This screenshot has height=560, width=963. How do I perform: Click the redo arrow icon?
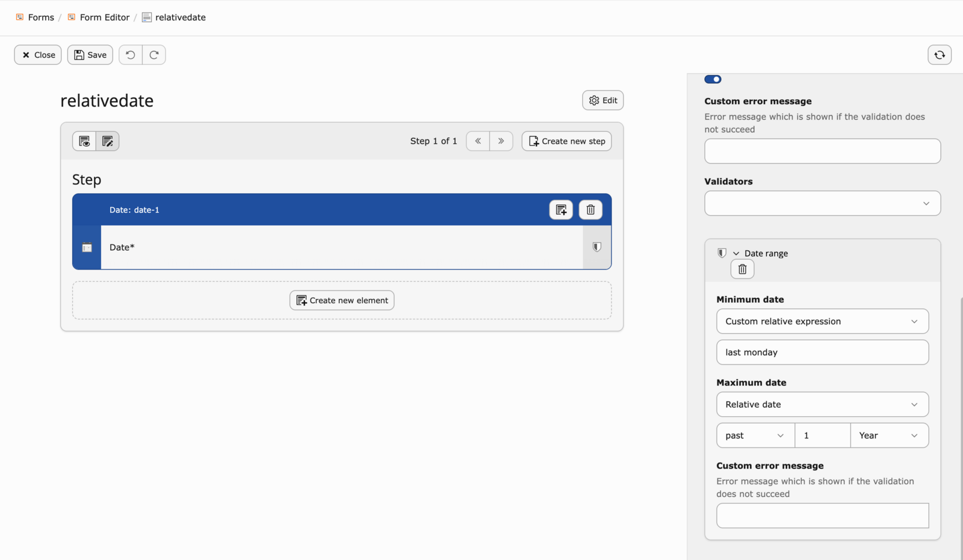(154, 55)
